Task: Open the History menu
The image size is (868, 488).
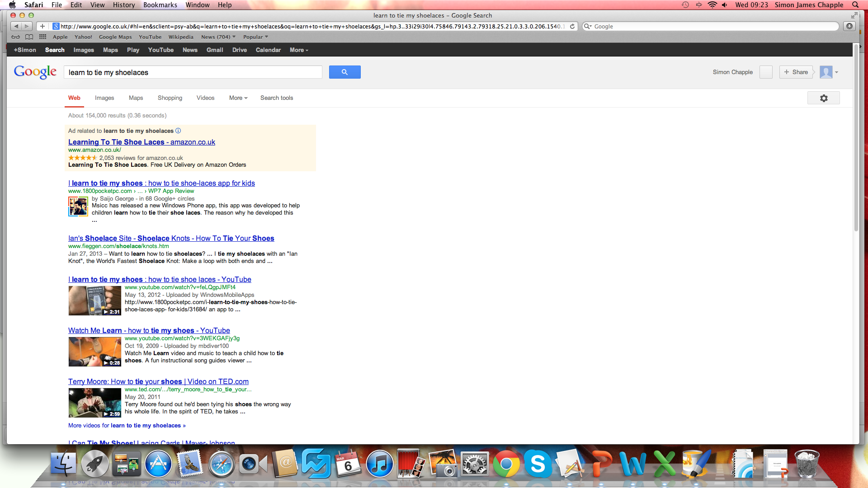Action: click(x=124, y=5)
